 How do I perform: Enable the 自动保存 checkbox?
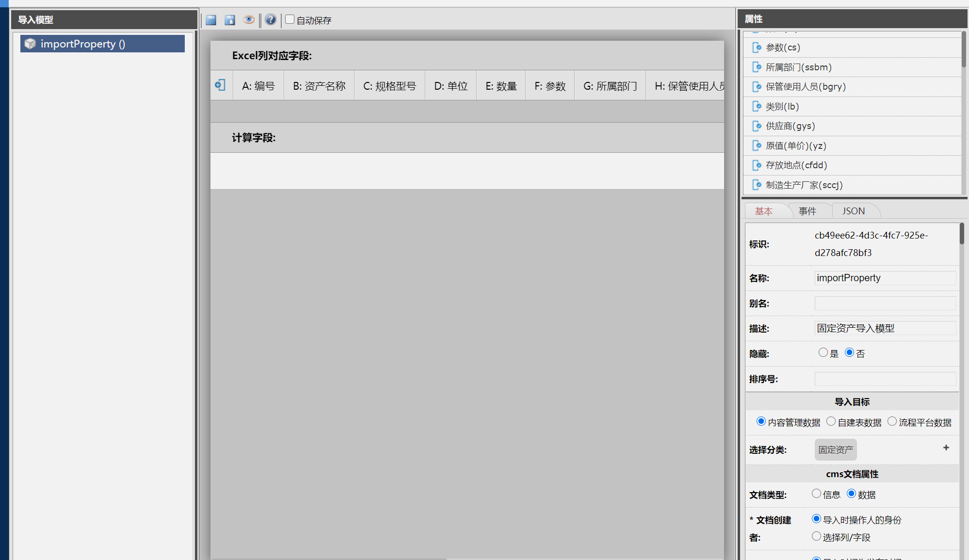pos(290,19)
